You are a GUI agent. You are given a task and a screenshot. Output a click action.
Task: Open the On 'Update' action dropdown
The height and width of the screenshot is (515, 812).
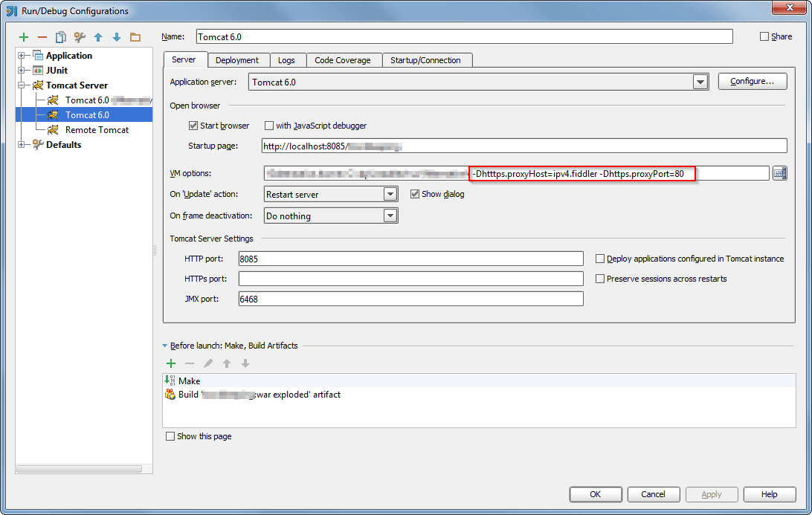tap(391, 194)
